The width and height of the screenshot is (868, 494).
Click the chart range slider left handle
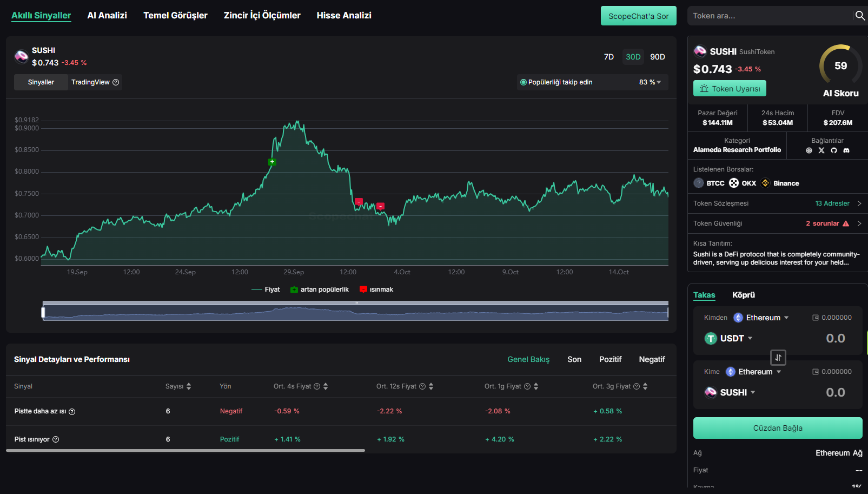[43, 312]
